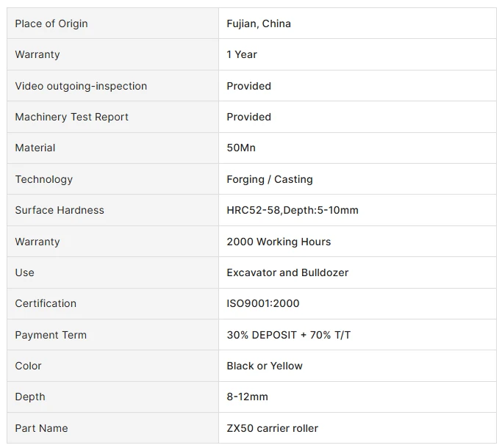Click the 2000 Working Hours value

279,242
